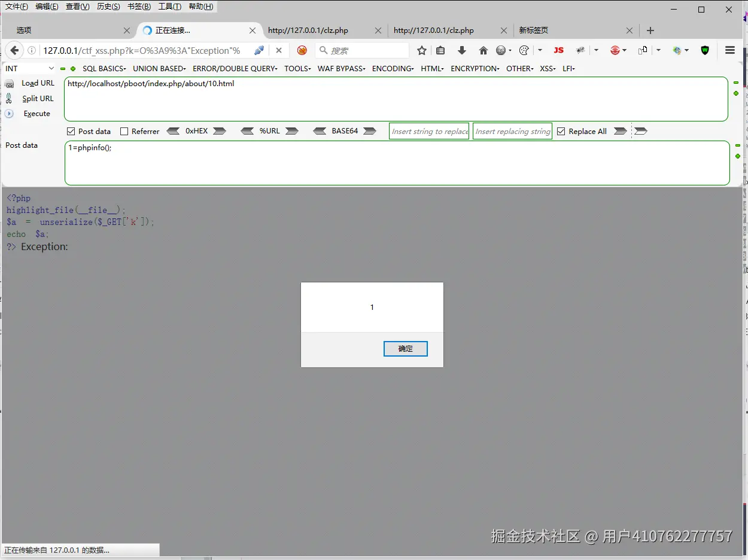748x560 pixels.
Task: Enable the Referrer checkbox
Action: click(x=124, y=131)
